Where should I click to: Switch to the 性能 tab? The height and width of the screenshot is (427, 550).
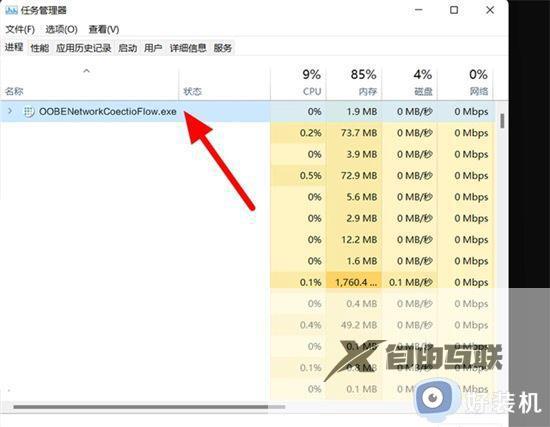click(x=40, y=48)
